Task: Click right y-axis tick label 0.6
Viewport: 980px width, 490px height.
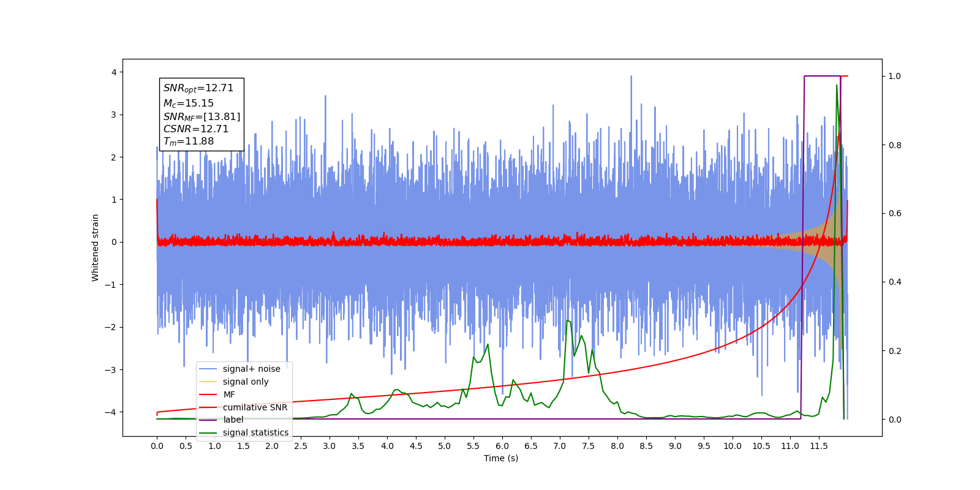Action: pos(895,213)
